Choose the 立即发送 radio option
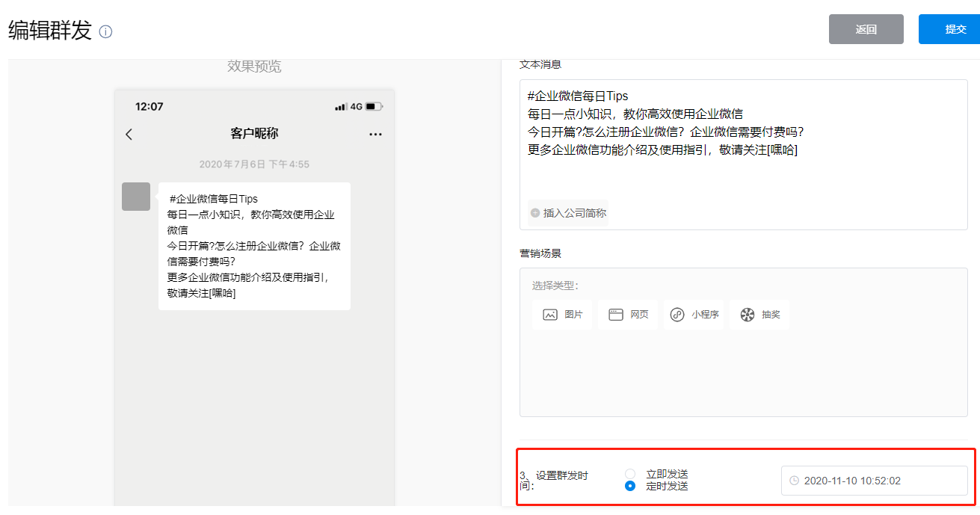Image resolution: width=980 pixels, height=515 pixels. click(x=630, y=474)
